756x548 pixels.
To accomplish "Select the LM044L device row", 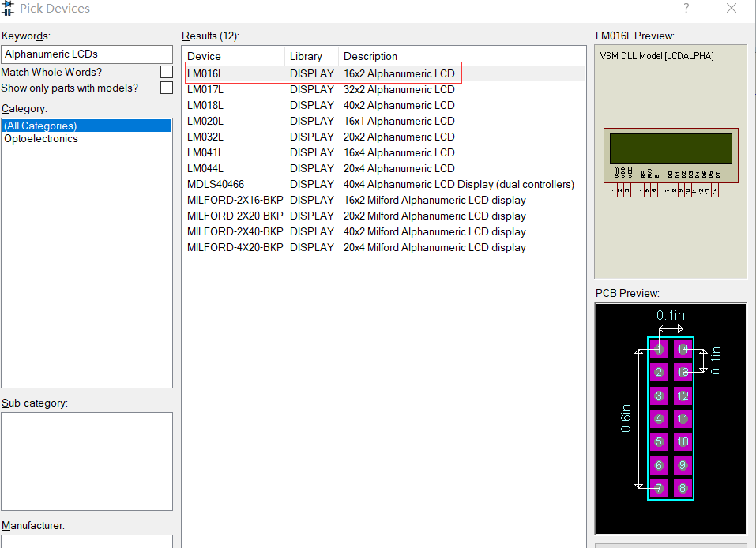I will click(384, 169).
